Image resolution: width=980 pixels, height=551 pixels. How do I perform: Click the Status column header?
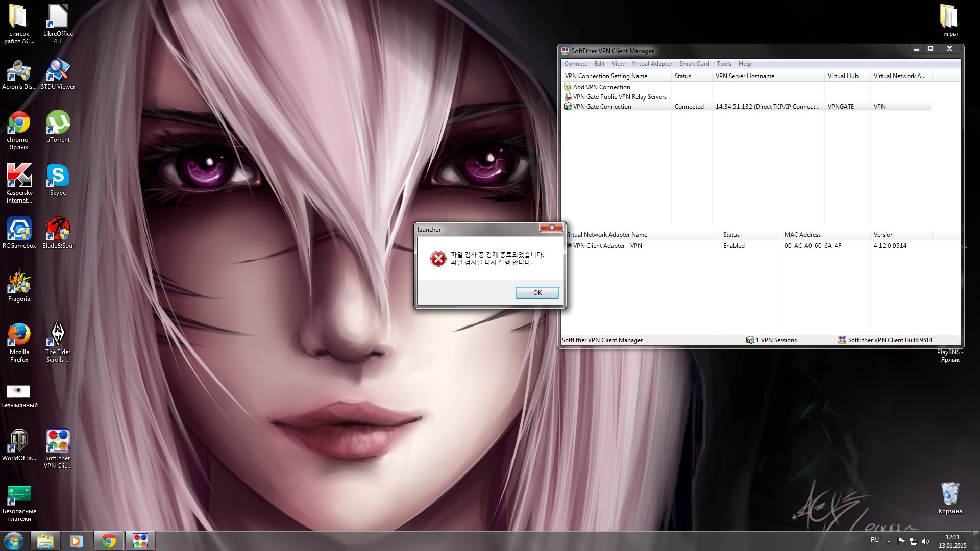[682, 76]
